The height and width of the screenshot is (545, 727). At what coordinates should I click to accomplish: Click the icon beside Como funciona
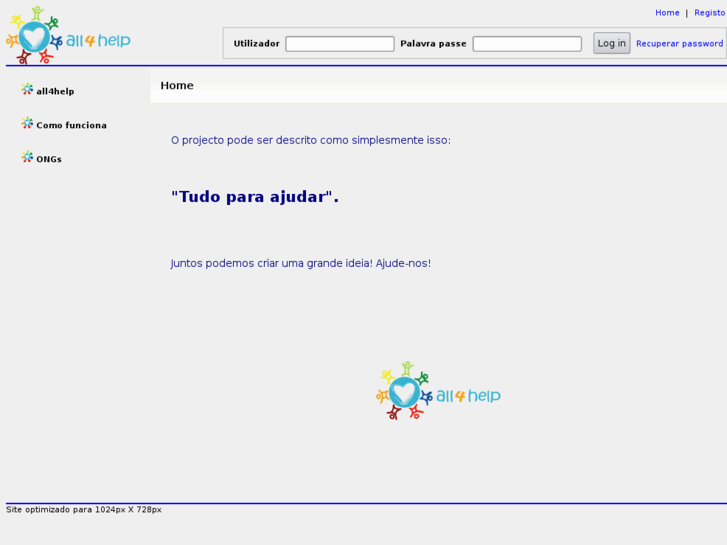pyautogui.click(x=27, y=123)
